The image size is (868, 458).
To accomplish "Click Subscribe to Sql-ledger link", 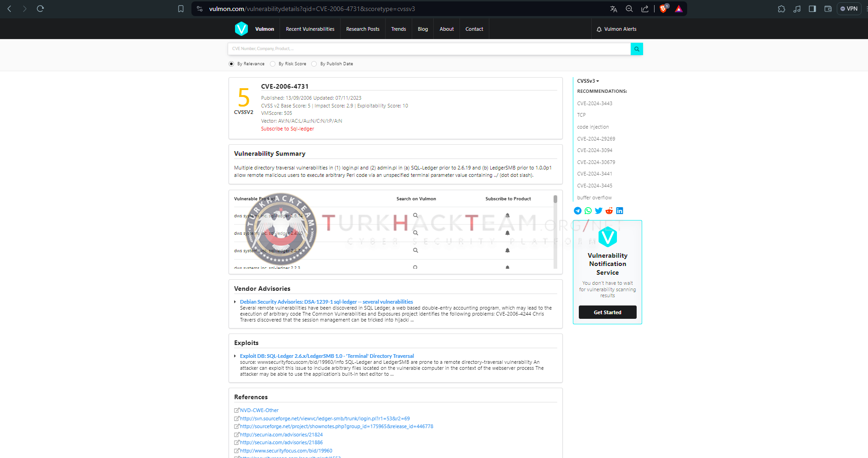I will coord(287,129).
